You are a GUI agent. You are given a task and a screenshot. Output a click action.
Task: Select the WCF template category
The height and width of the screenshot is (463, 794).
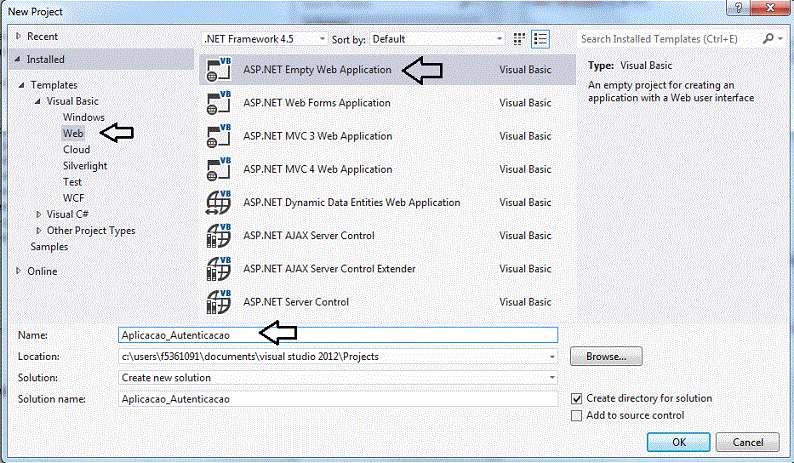73,198
